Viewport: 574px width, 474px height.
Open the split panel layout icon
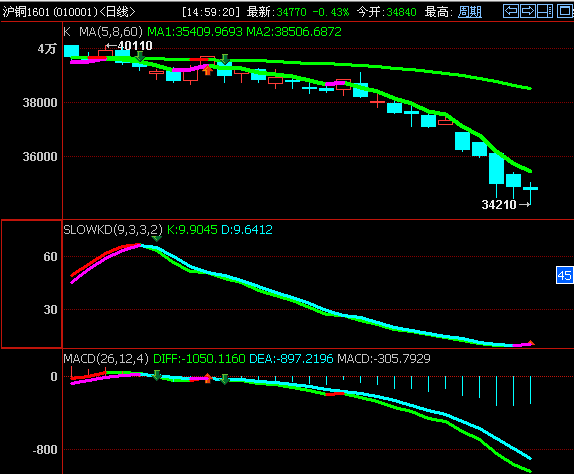pos(545,11)
